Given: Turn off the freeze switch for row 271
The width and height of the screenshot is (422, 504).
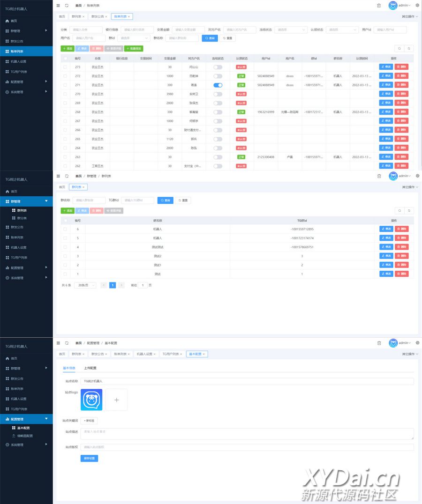Looking at the screenshot, I should (218, 85).
